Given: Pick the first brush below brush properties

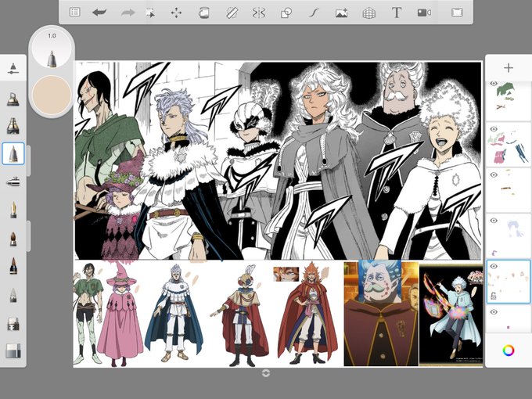Looking at the screenshot, I should pyautogui.click(x=13, y=99).
